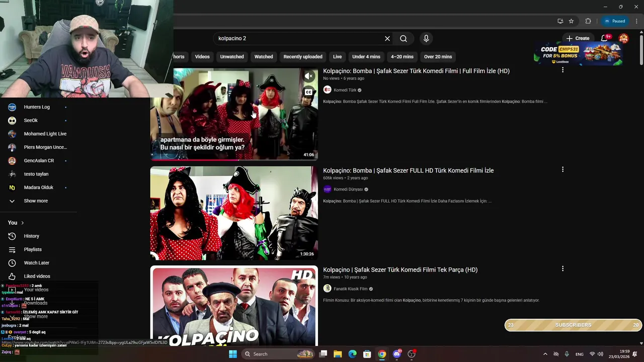Select the Live filter chip

click(x=338, y=57)
